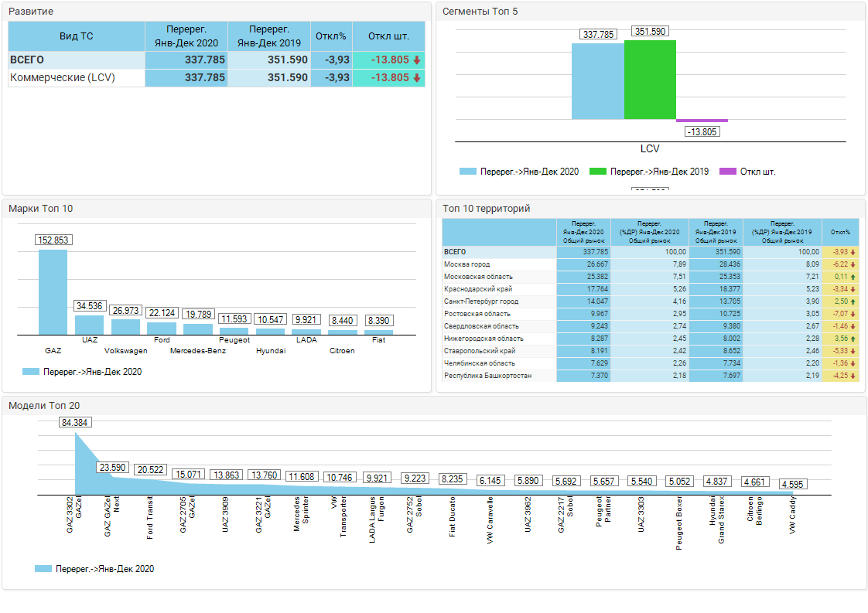This screenshot has height=613, width=868.
Task: Click the red down arrow in ВСЕГО row
Action: tap(416, 60)
